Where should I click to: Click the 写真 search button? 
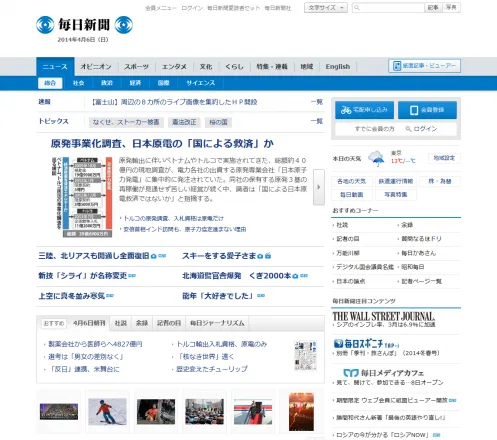(x=451, y=7)
